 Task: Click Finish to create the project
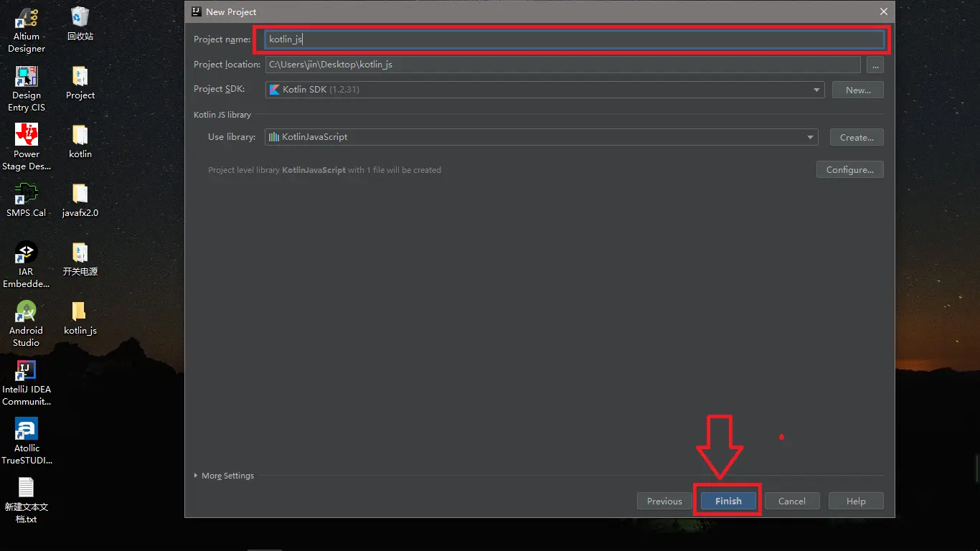(x=728, y=501)
